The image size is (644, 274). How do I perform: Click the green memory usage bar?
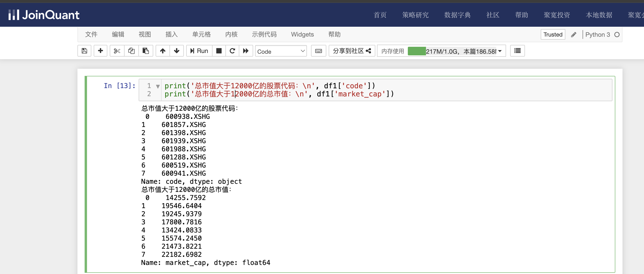(x=416, y=51)
